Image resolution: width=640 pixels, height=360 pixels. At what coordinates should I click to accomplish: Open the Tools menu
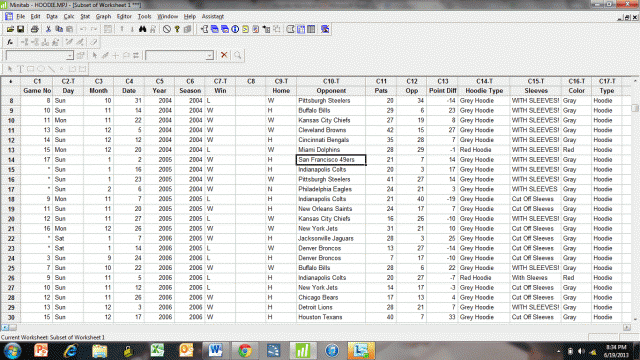pos(144,16)
